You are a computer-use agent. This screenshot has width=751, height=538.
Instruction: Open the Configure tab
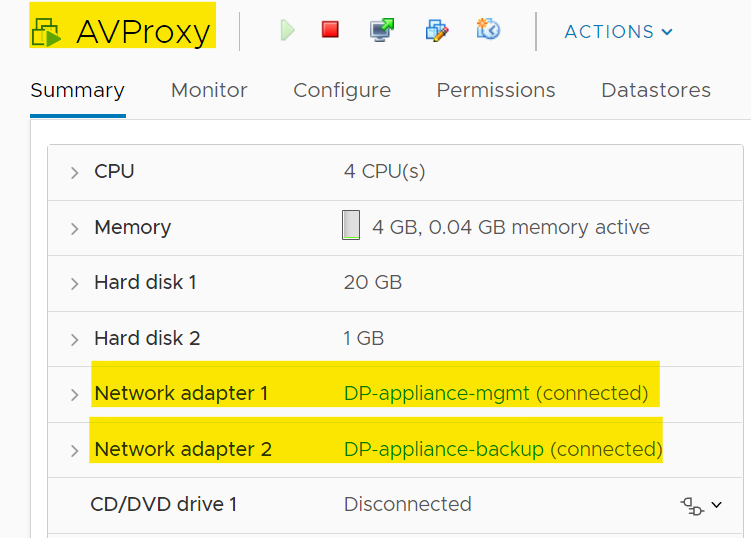(342, 90)
